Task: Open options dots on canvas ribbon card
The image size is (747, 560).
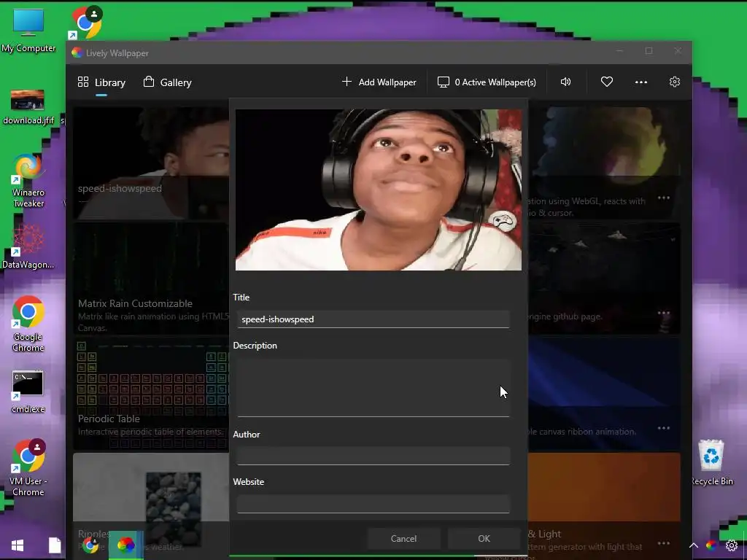Action: 664,428
